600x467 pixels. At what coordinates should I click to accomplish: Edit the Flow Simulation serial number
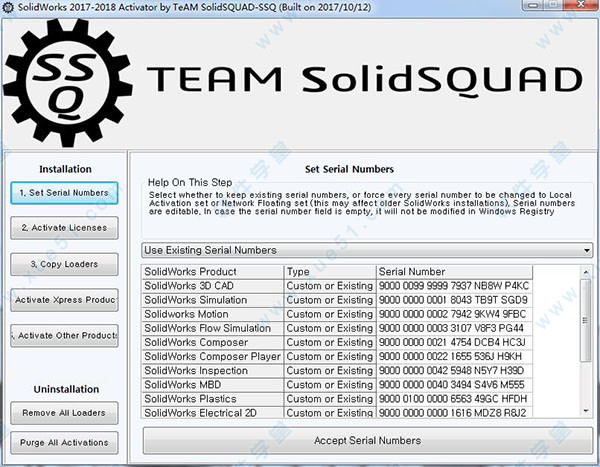(454, 328)
